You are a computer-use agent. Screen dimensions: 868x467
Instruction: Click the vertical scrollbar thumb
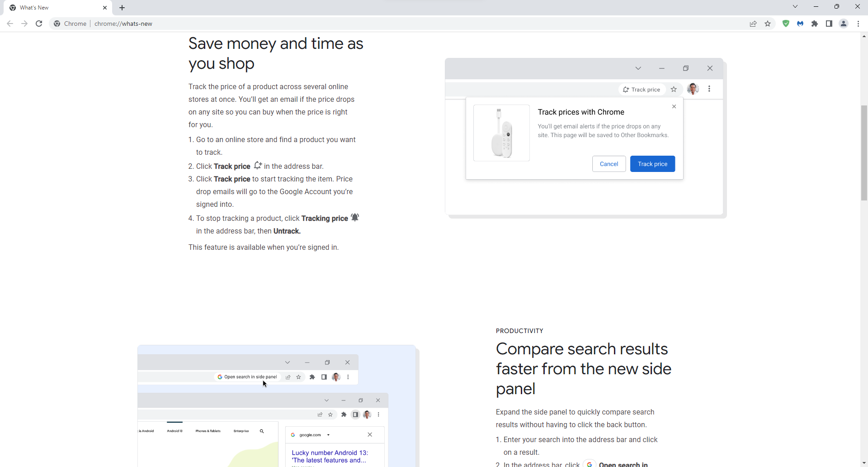pyautogui.click(x=864, y=153)
